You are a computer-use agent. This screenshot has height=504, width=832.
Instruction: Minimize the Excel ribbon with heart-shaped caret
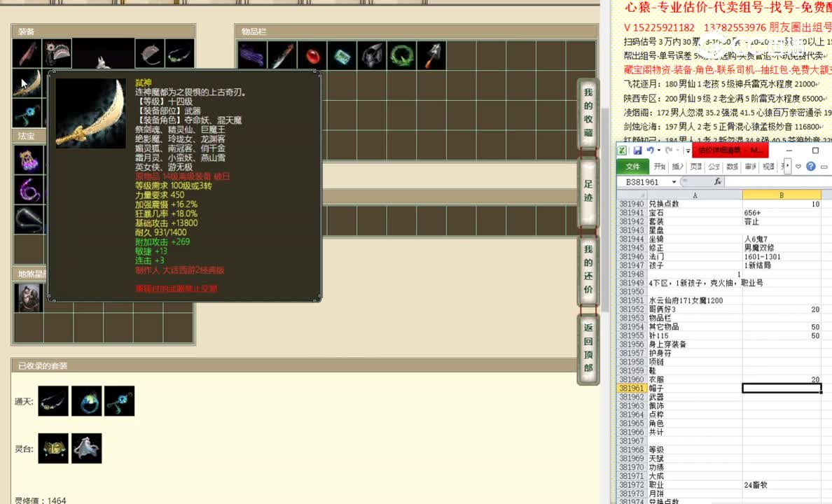pos(798,167)
